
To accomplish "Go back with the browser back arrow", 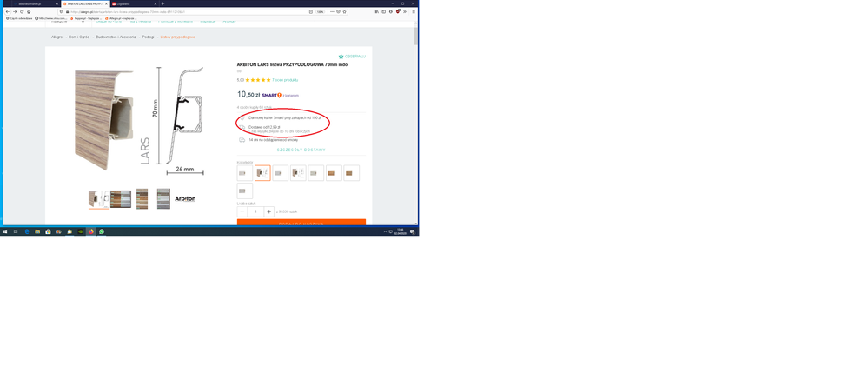I will 8,11.
